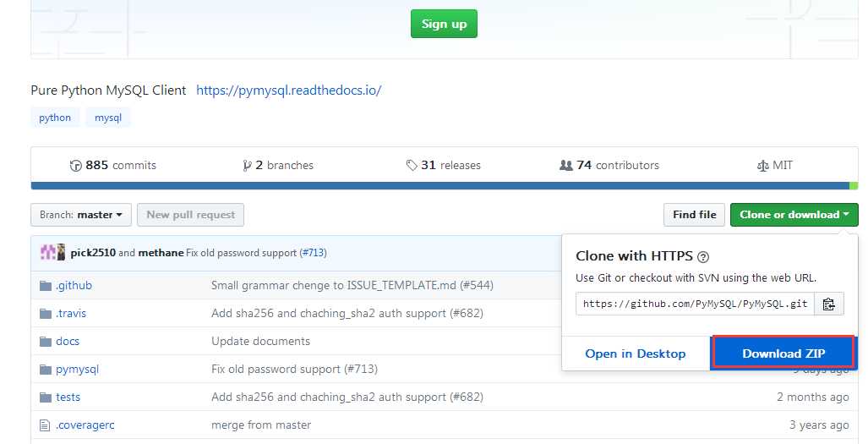
Task: Open pymysql row's Fix old password commit
Action: 294,370
